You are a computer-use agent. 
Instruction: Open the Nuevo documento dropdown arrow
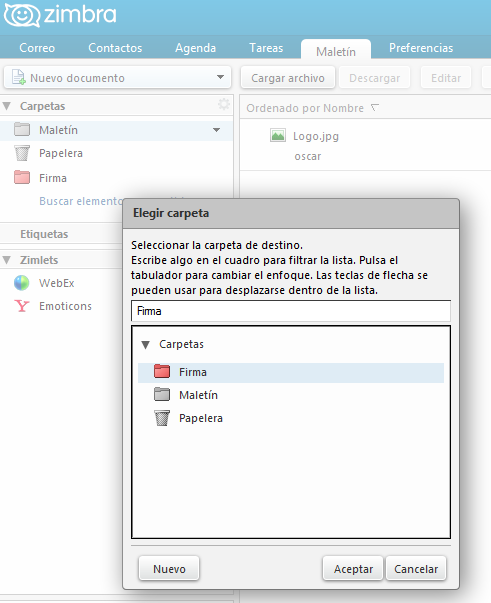coord(220,77)
